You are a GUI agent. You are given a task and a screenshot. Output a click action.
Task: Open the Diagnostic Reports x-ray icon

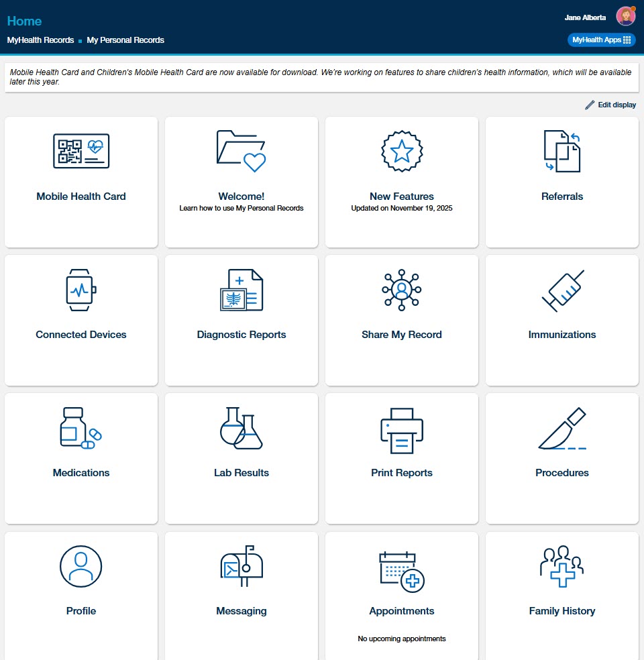(241, 290)
